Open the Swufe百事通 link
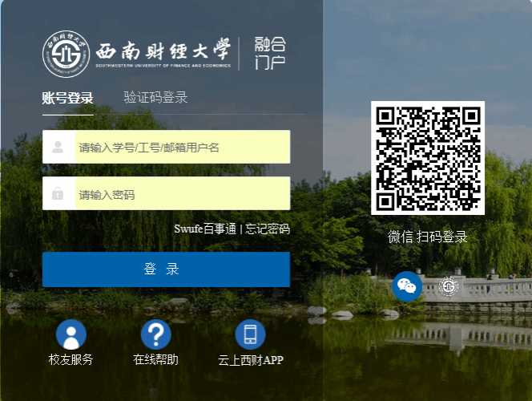 click(x=205, y=229)
